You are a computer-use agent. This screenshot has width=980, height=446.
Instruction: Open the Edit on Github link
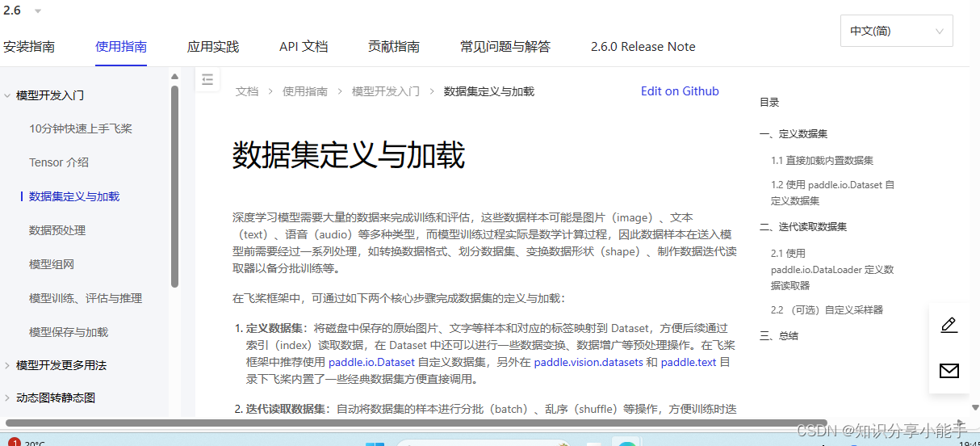[x=680, y=91]
